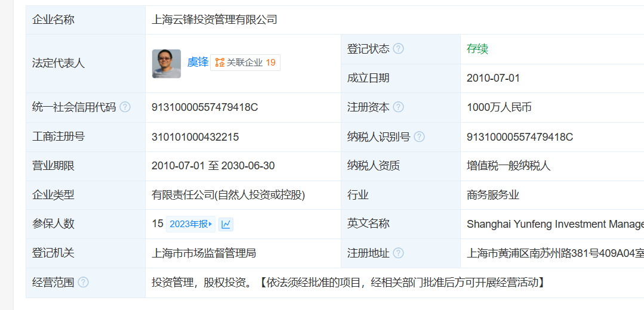This screenshot has height=310, width=644.
Task: Click the 存续 registration status value
Action: click(x=477, y=49)
